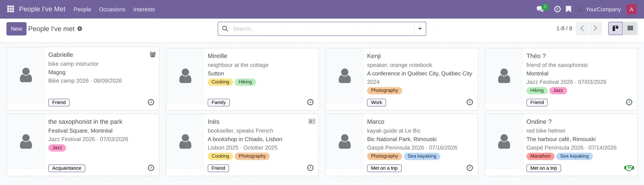Click the Jazz tag on saxophonist card

pos(57,148)
